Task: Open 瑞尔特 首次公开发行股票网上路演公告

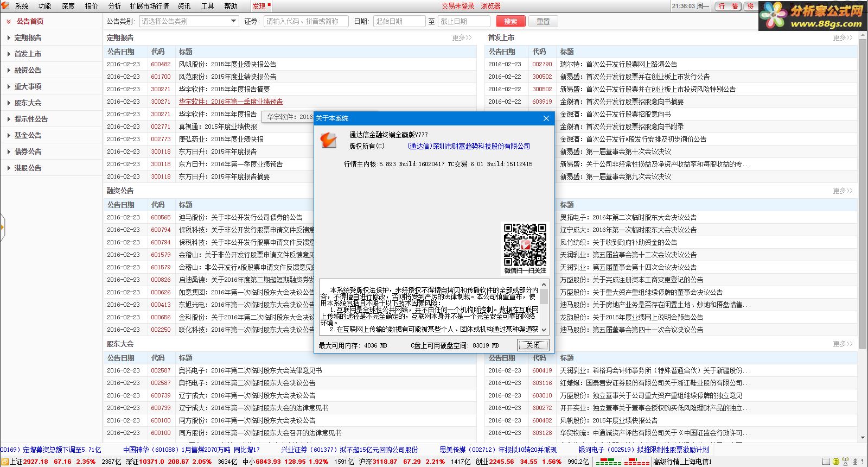Action: (618, 64)
